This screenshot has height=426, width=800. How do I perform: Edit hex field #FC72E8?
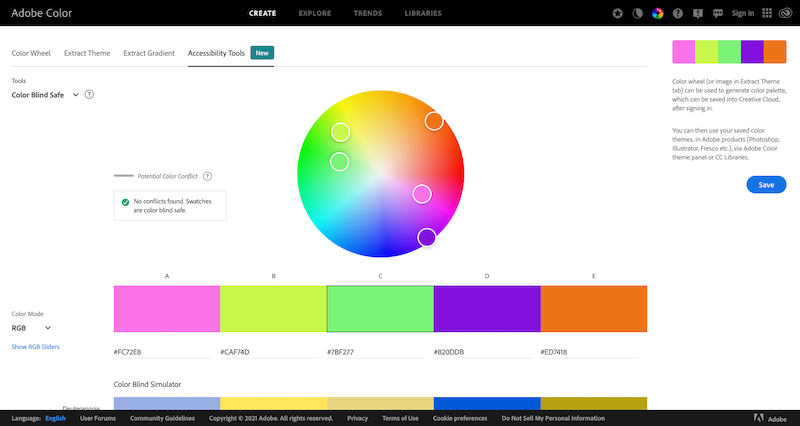click(x=162, y=352)
